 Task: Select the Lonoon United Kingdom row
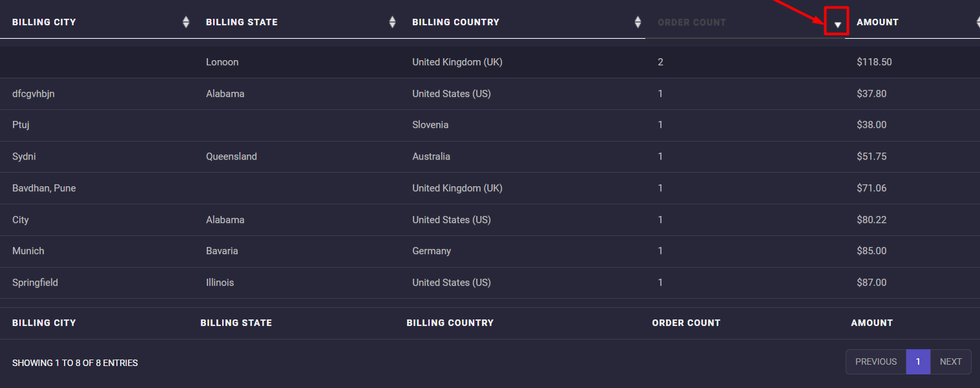(x=457, y=62)
